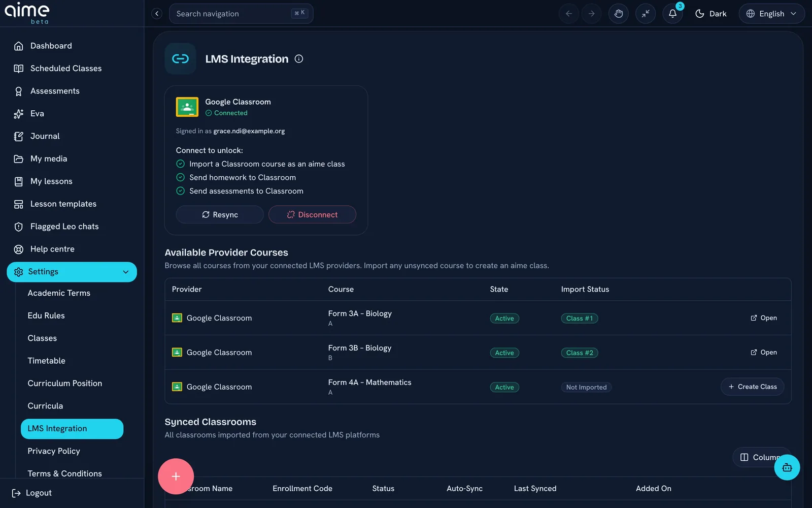
Task: Click the grace.ndi@example.org account email
Action: coord(249,131)
